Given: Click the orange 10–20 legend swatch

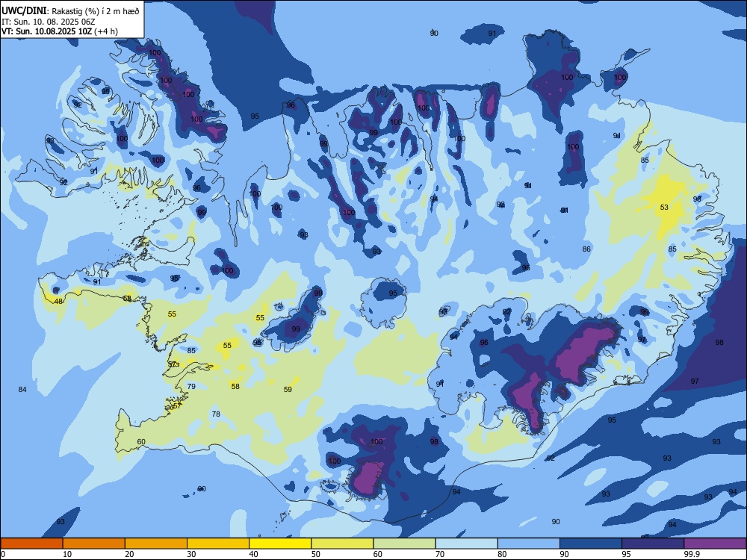Looking at the screenshot, I should [x=94, y=544].
